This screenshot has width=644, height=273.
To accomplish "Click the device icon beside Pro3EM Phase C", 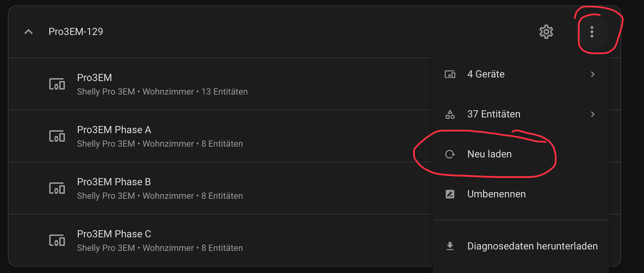I will point(57,240).
